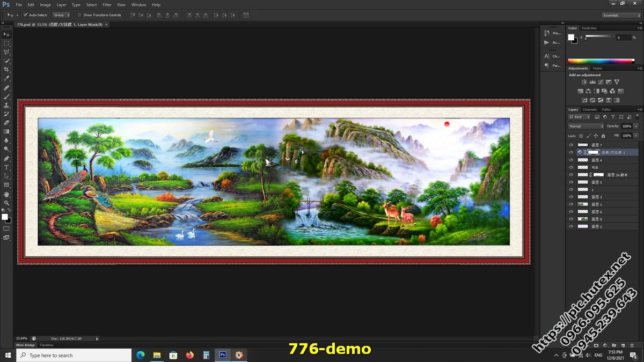Image resolution: width=644 pixels, height=362 pixels.
Task: Adjust the K grayscale slider
Action: 599,36
